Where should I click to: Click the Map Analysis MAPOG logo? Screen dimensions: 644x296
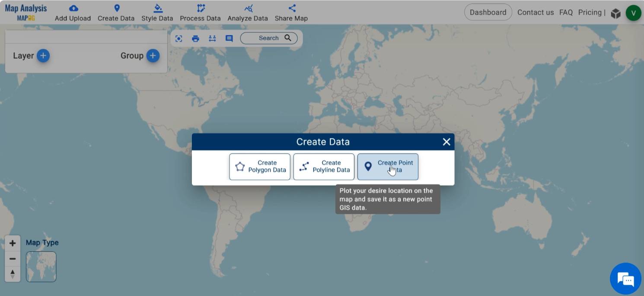pos(26,13)
